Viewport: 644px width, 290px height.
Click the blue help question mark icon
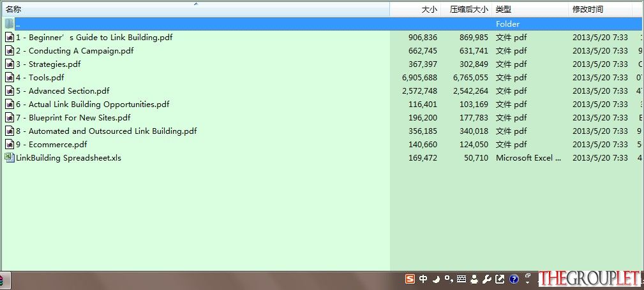[x=514, y=279]
